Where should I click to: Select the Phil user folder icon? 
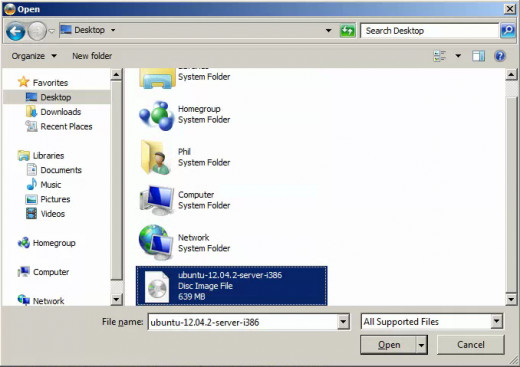pos(156,158)
